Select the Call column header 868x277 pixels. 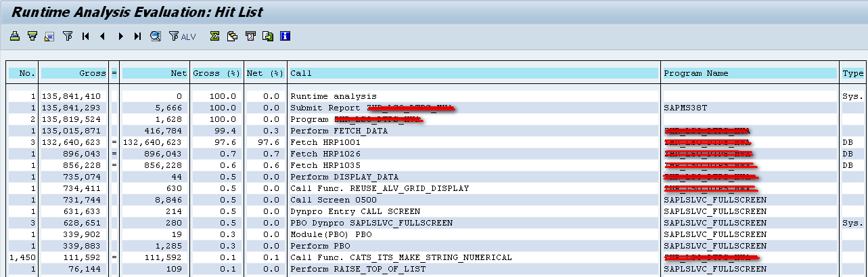(x=474, y=73)
